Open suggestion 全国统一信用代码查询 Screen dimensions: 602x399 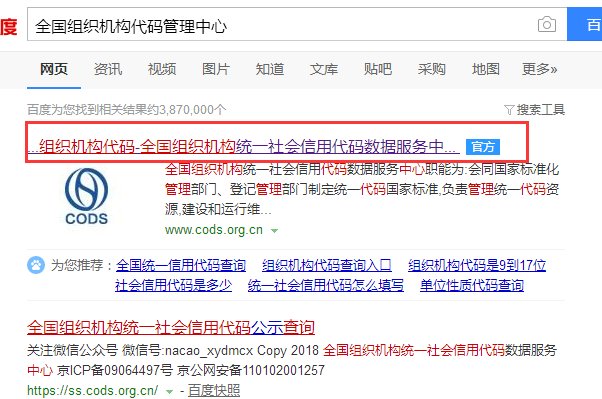181,265
